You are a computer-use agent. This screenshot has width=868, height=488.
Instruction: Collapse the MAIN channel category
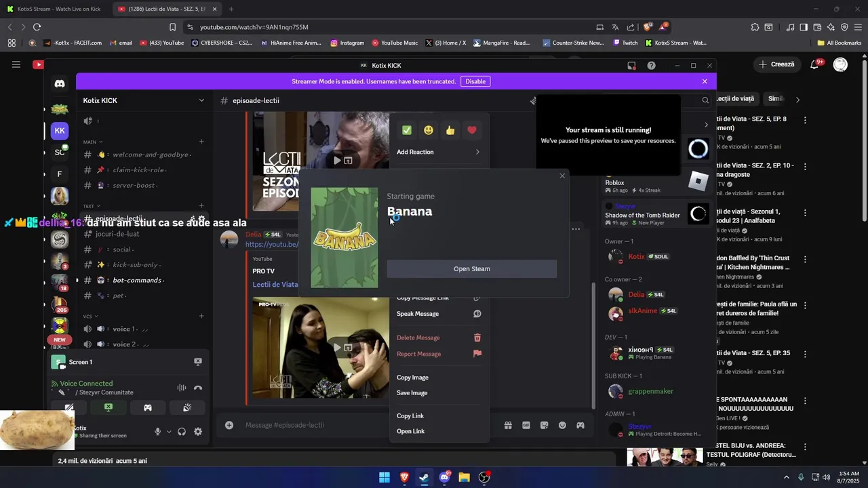(x=93, y=142)
